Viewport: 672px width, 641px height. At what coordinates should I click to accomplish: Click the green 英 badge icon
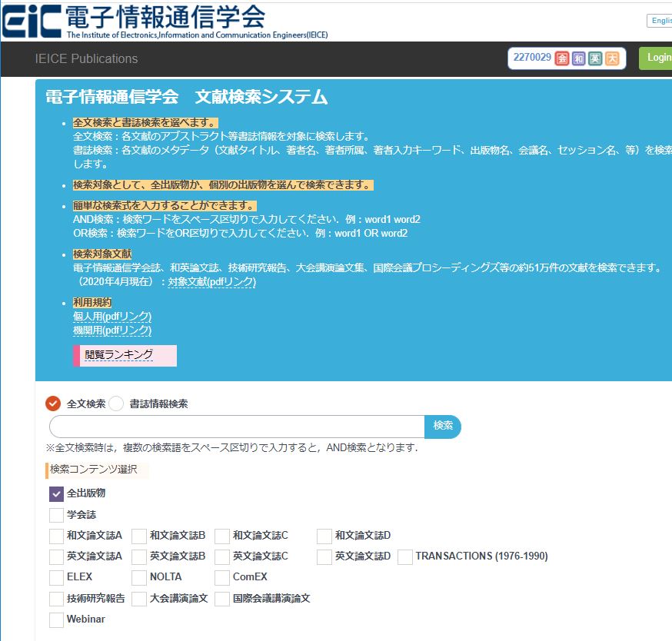pos(595,58)
